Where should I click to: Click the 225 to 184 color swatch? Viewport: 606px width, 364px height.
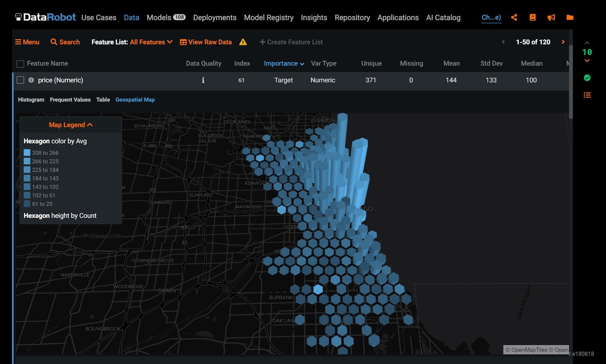[x=27, y=169]
